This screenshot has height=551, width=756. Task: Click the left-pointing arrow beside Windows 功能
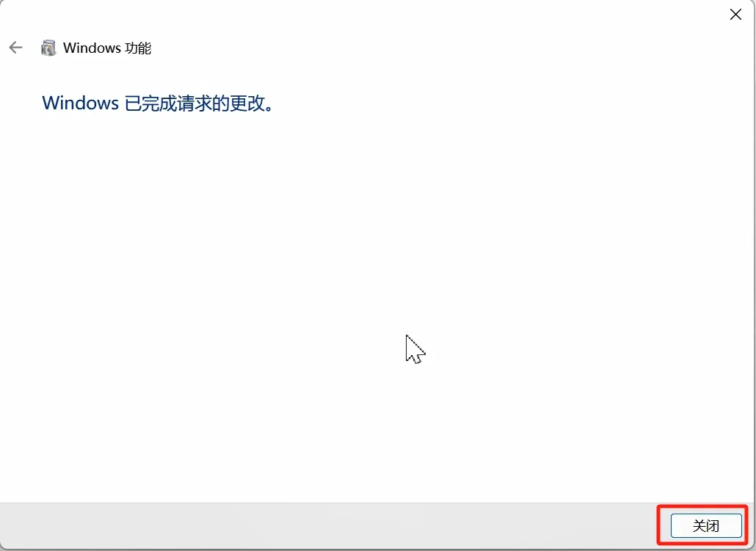click(x=16, y=47)
